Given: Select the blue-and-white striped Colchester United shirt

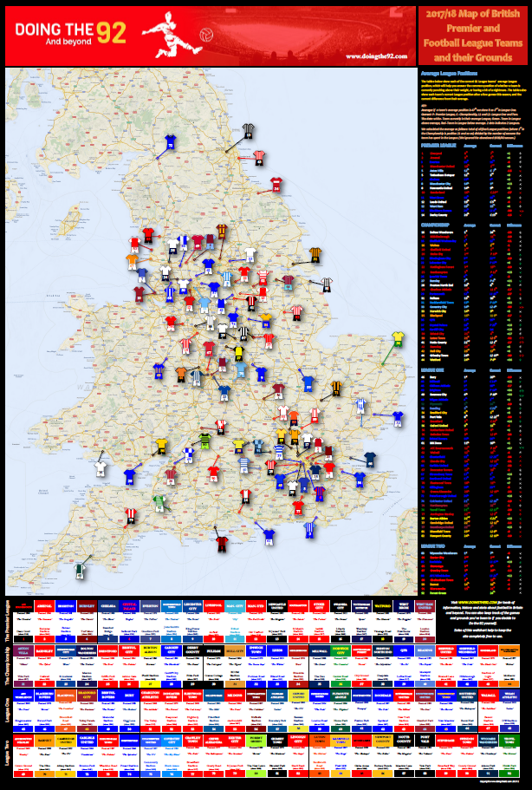Looking at the screenshot, I should tap(360, 405).
